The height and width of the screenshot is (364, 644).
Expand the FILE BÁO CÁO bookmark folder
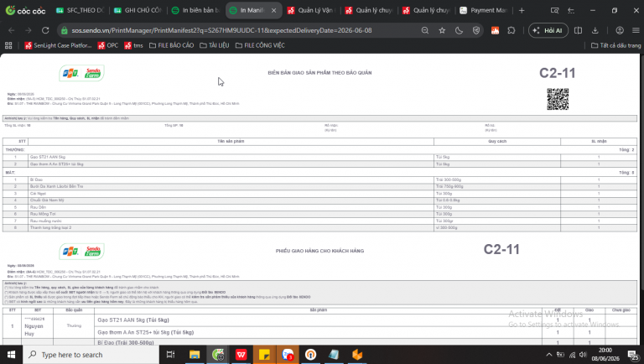coord(171,45)
